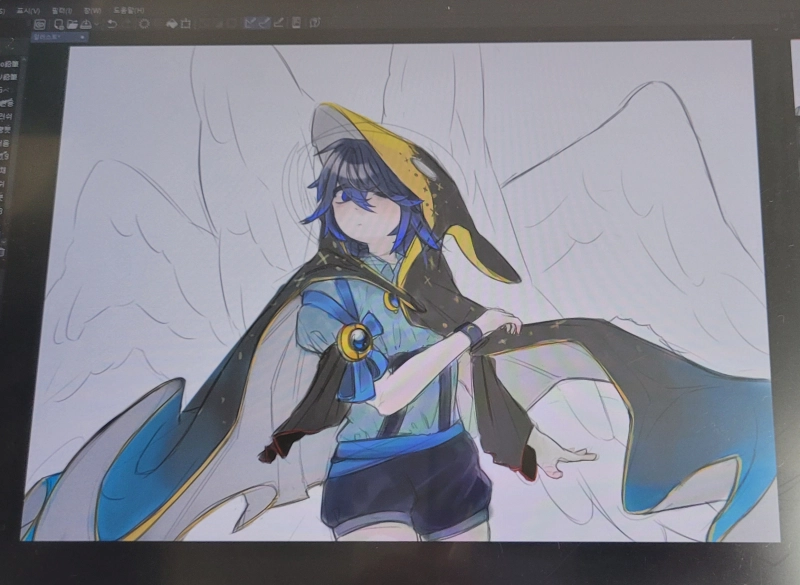Click the smartphone connection icon
Viewport: 800px width, 585px height.
click(x=296, y=23)
